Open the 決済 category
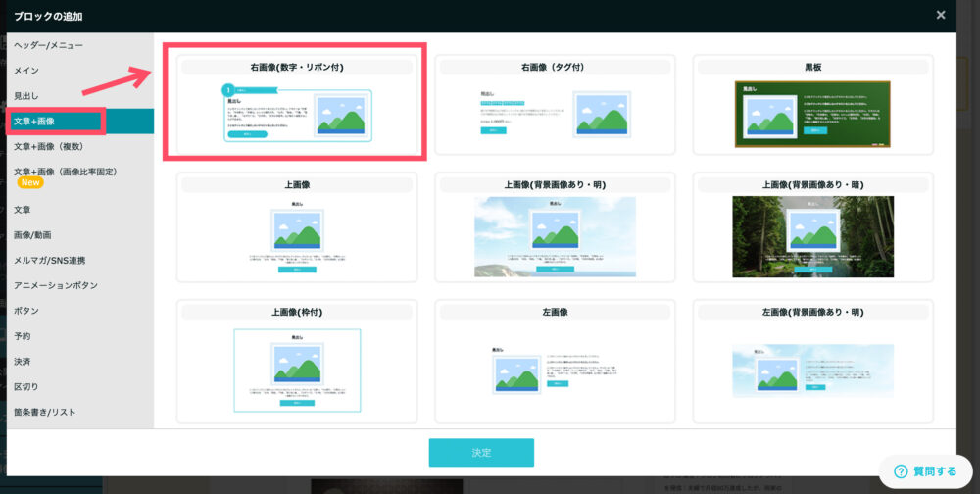This screenshot has height=494, width=980. point(80,362)
